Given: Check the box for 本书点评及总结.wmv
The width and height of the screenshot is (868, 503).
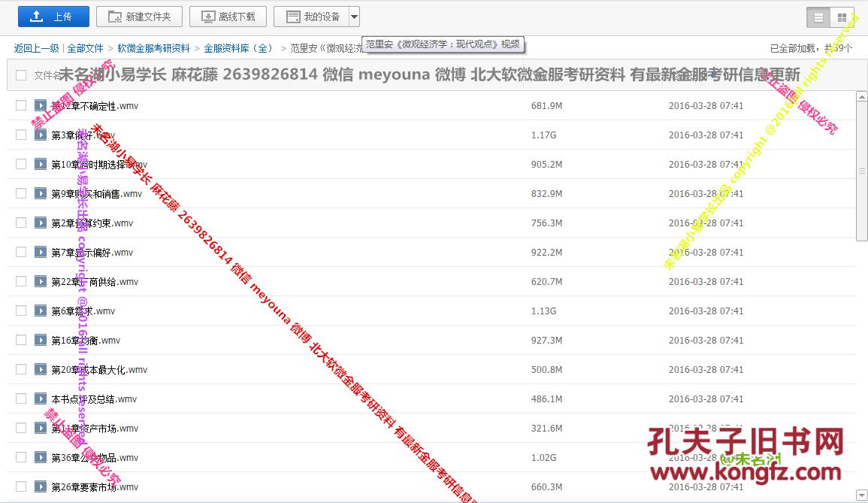Looking at the screenshot, I should coord(21,398).
